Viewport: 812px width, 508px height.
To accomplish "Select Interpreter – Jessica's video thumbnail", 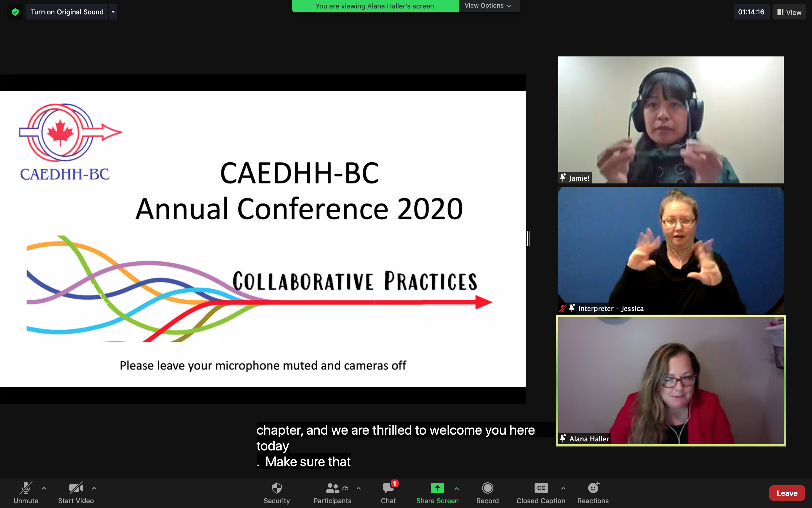I will click(671, 250).
